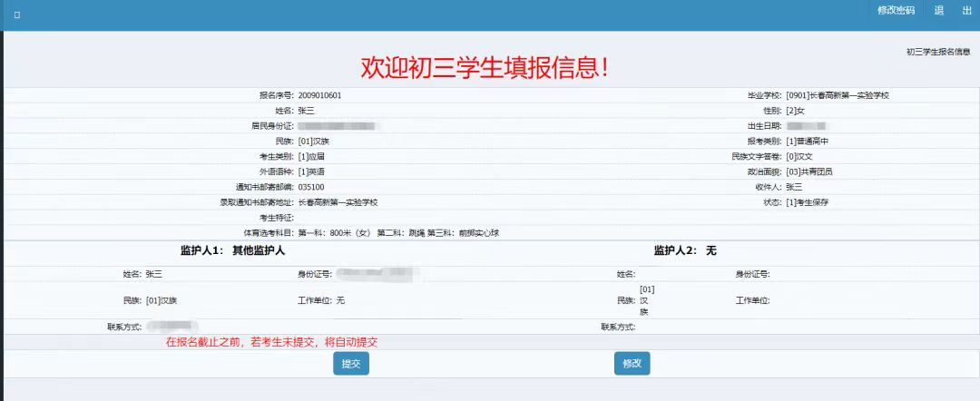980x401 pixels.
Task: Open the 初三学生报名信息 link
Action: click(x=938, y=52)
